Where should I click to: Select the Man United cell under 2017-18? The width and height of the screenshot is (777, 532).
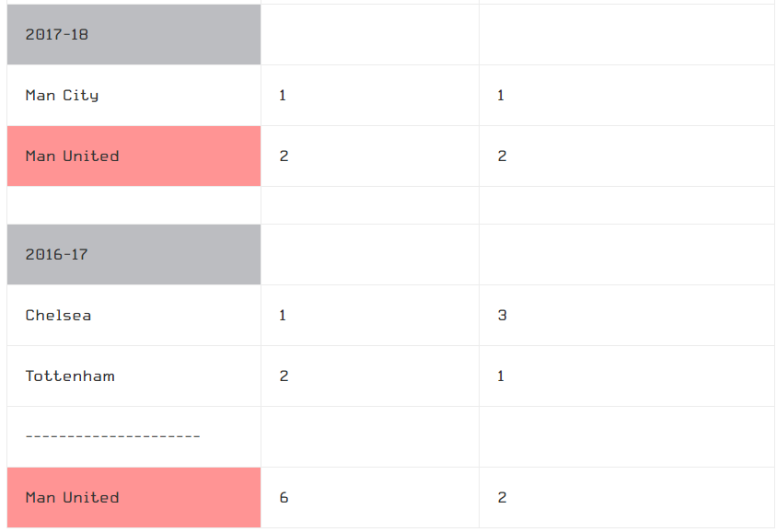click(x=133, y=156)
